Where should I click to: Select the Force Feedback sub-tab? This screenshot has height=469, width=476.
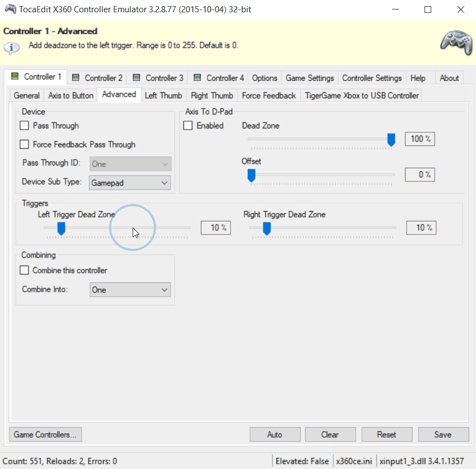(x=269, y=96)
